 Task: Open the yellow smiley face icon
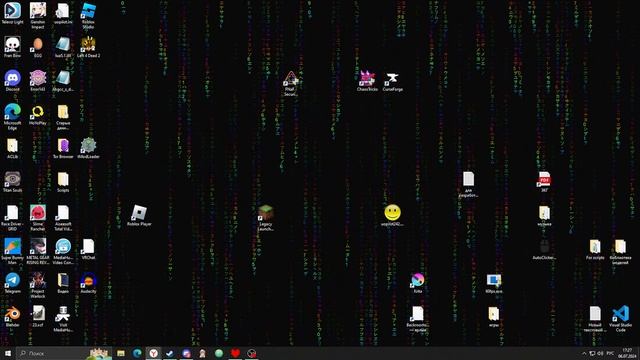pos(393,215)
